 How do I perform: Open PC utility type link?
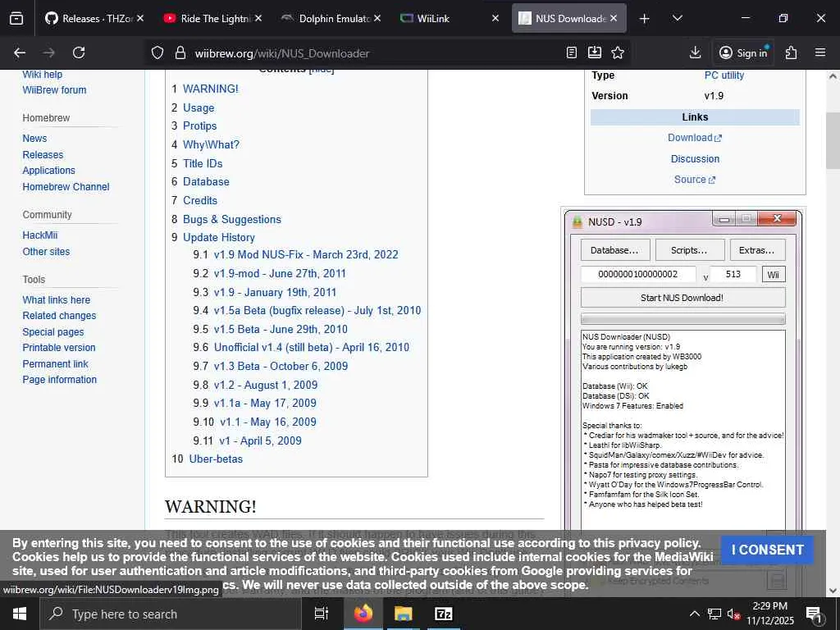(x=724, y=75)
